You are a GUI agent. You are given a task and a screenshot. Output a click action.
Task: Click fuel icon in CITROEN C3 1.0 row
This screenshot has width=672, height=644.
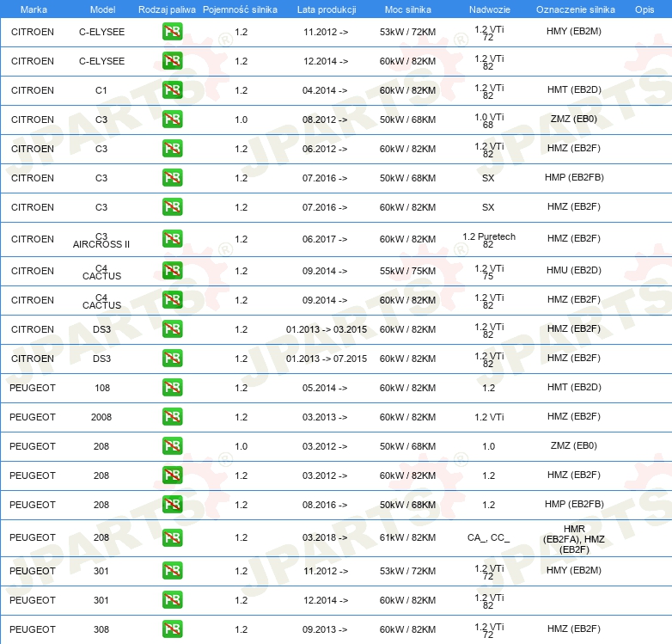pos(172,120)
